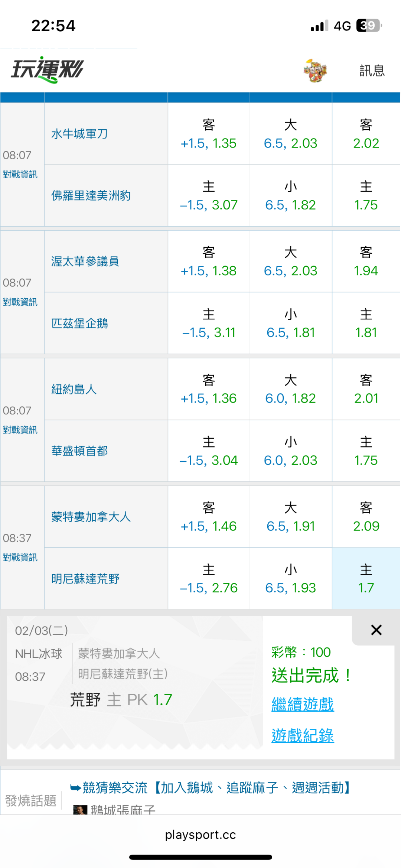Pick over 6.0 at 1.82 for Islanders game
This screenshot has height=868, width=401.
290,390
